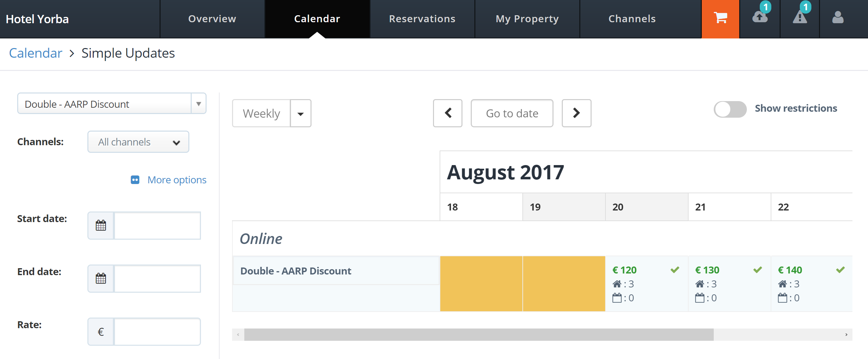
Task: Click the day 19 column header
Action: tap(564, 207)
